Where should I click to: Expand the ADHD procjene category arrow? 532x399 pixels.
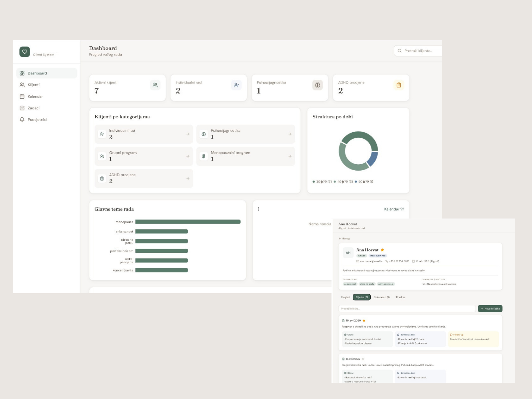pyautogui.click(x=188, y=179)
